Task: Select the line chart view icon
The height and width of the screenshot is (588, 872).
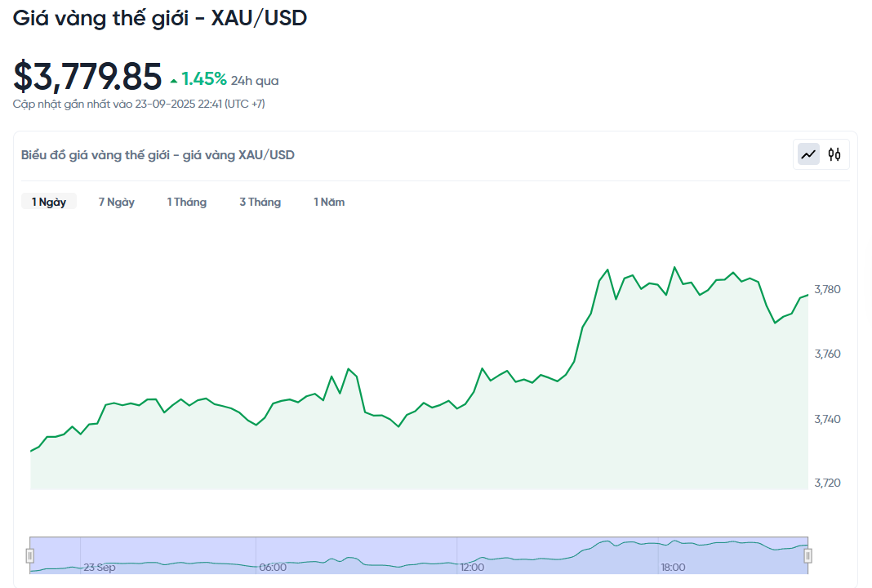Action: 807,154
